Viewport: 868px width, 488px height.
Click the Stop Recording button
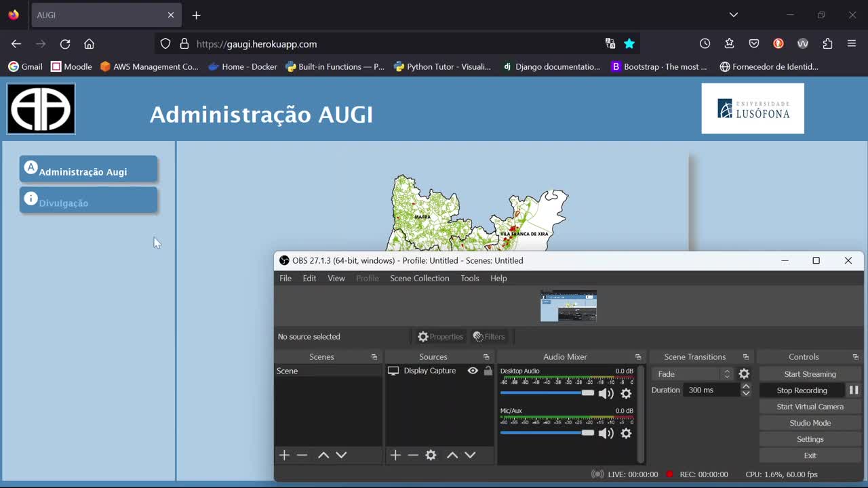[802, 390]
